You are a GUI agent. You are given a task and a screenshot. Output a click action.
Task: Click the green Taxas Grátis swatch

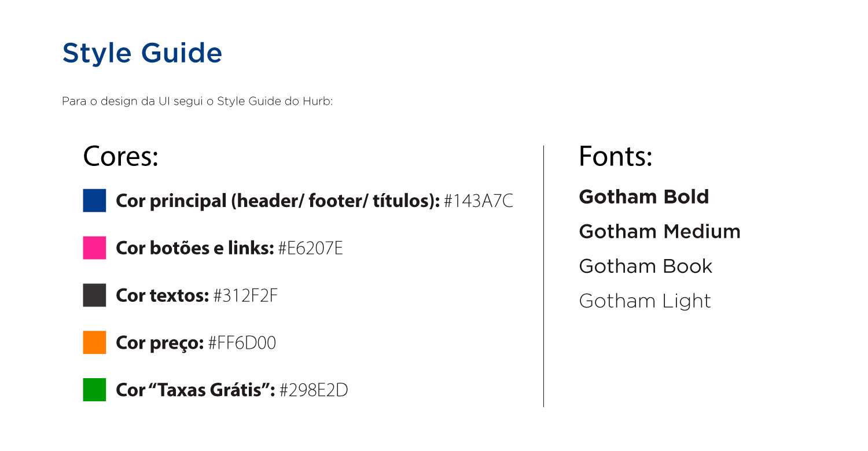coord(94,390)
